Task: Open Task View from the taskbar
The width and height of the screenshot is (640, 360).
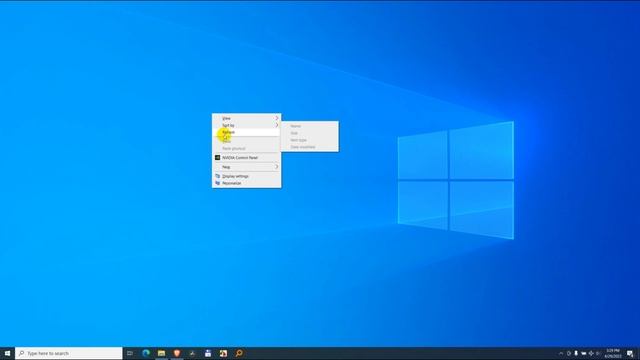Action: click(130, 353)
